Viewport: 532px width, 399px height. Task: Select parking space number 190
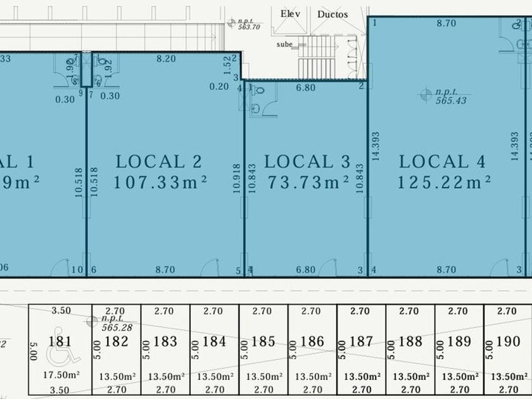[508, 342]
